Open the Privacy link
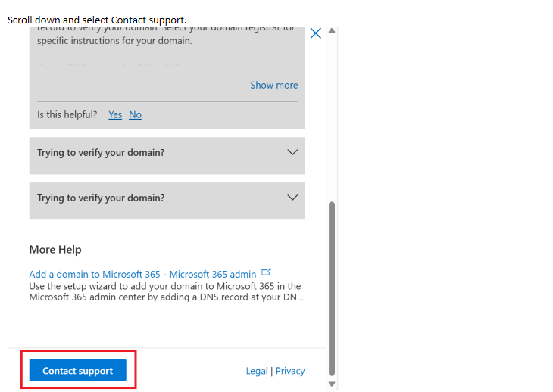Viewport: 553px width, 392px height. tap(290, 371)
